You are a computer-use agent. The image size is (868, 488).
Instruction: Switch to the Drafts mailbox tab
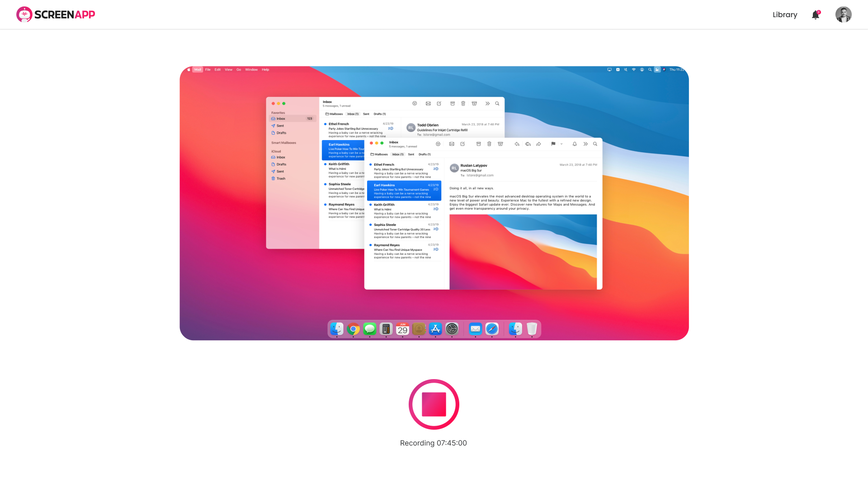425,155
